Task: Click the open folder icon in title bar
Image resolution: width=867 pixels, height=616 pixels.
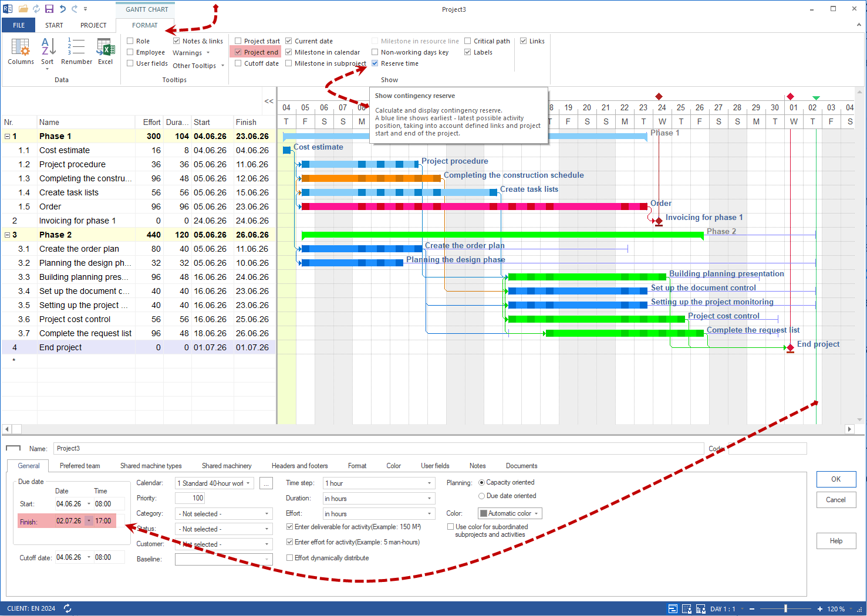Action: [23, 9]
